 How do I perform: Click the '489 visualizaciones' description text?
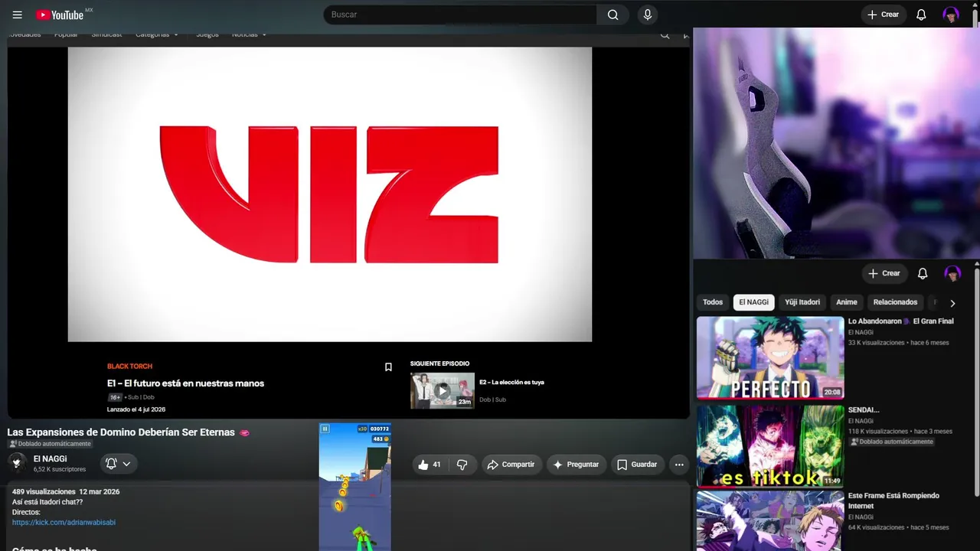(x=44, y=491)
